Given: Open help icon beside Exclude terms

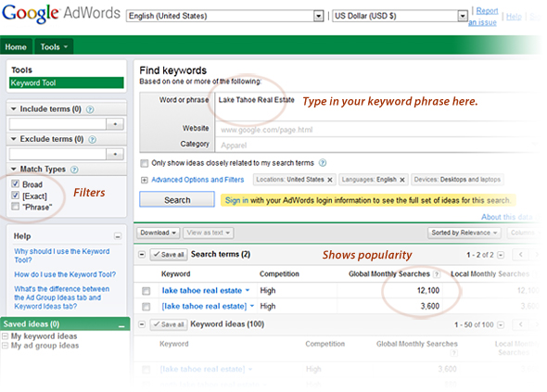Looking at the screenshot, I should pyautogui.click(x=92, y=140).
